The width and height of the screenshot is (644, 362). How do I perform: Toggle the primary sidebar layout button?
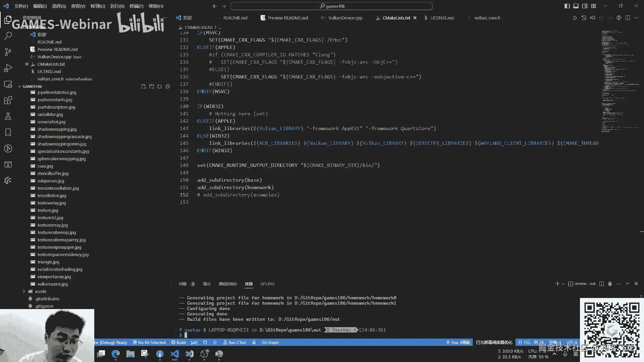[x=567, y=6]
